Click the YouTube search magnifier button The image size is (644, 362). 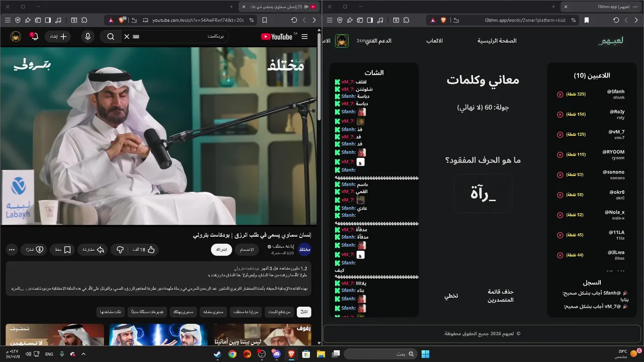click(111, 37)
